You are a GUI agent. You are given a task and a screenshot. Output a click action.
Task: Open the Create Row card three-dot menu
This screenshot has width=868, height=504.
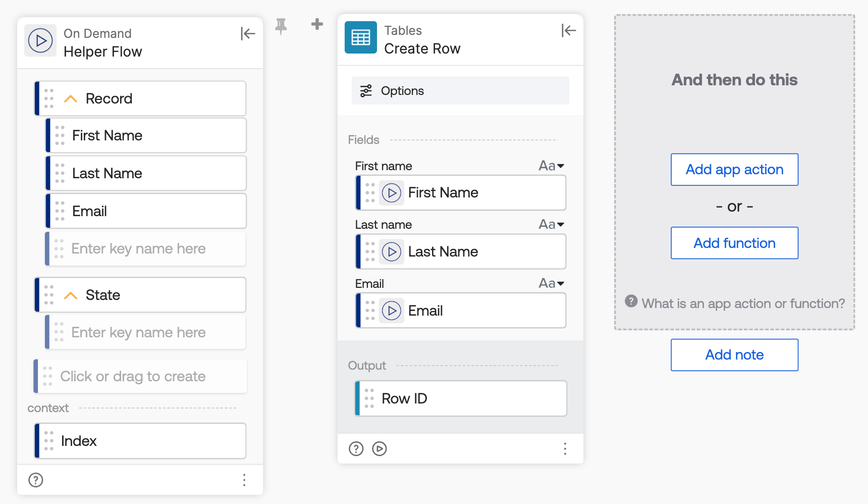(x=565, y=448)
